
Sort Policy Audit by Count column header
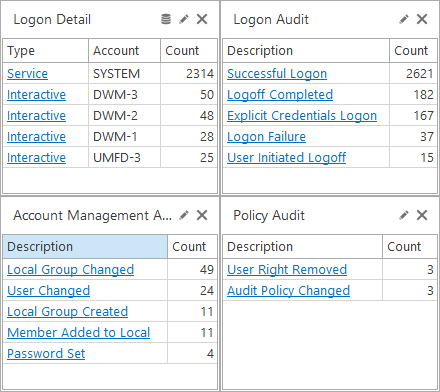pos(410,247)
